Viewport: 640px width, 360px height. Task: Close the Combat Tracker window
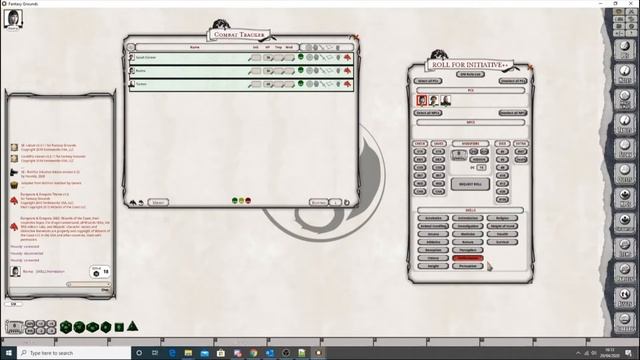pyautogui.click(x=356, y=38)
